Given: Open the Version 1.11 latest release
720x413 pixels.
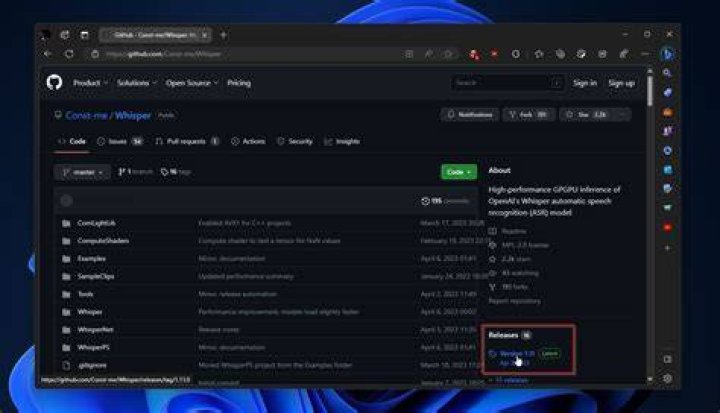Looking at the screenshot, I should tap(517, 354).
